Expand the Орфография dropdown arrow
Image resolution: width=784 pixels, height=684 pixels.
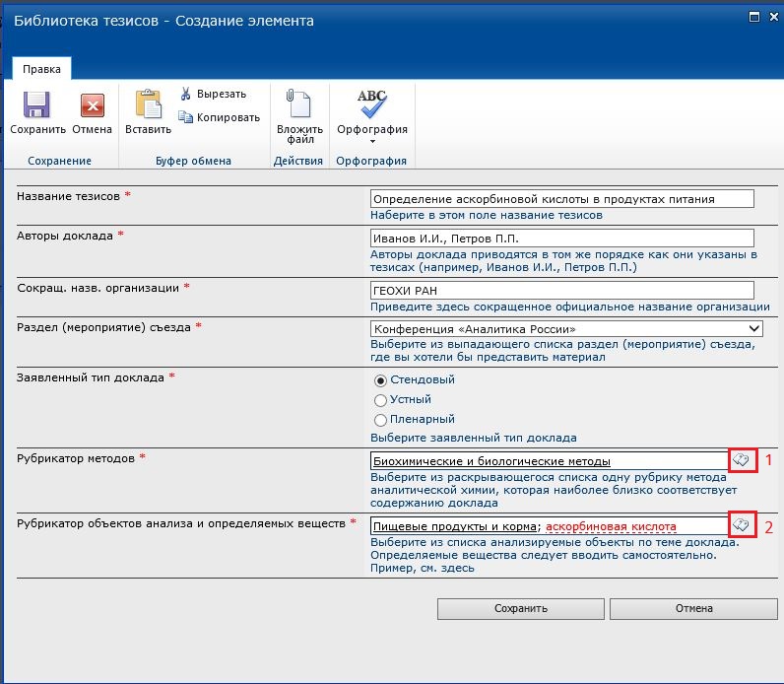click(372, 142)
